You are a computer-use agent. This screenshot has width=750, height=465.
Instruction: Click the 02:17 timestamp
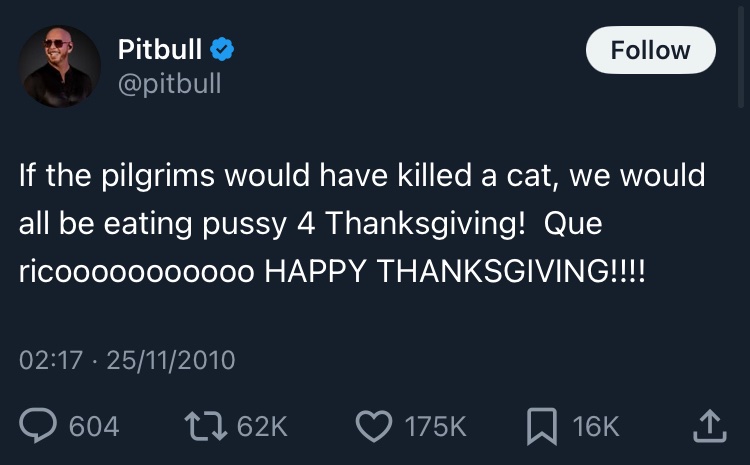coord(50,359)
